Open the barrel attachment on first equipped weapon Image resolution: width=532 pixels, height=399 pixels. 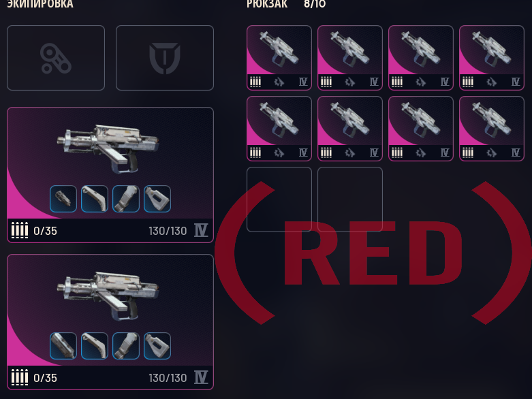click(x=63, y=199)
